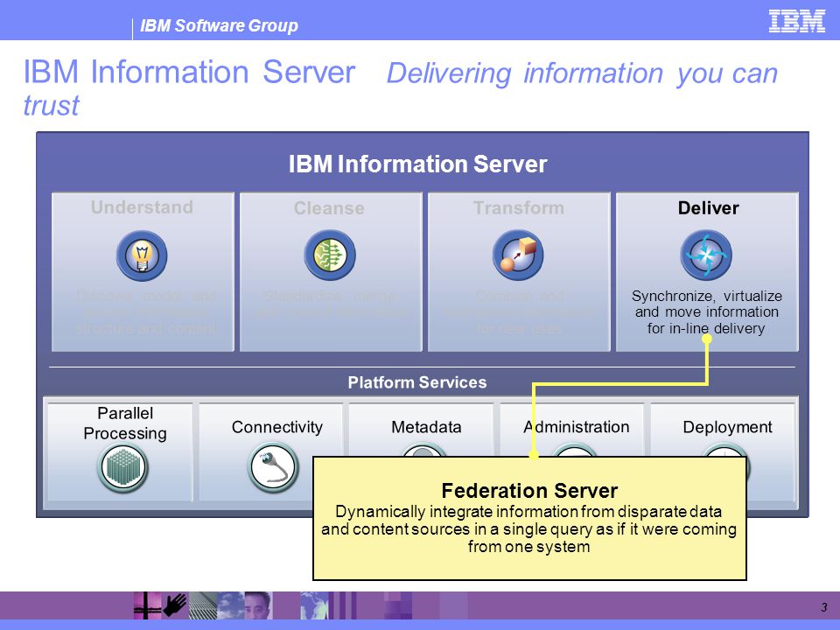The width and height of the screenshot is (840, 630).
Task: Click 'Synchronize, virtualize and move information' text
Action: pos(707,311)
